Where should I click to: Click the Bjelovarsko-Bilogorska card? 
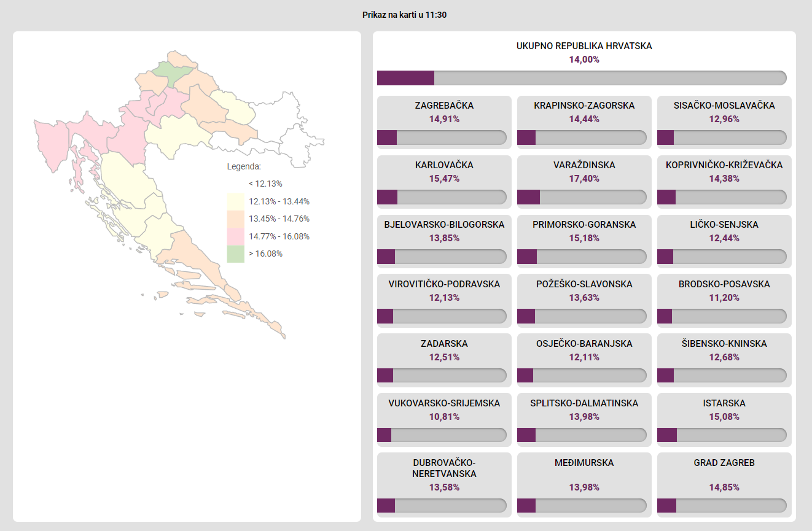click(444, 241)
